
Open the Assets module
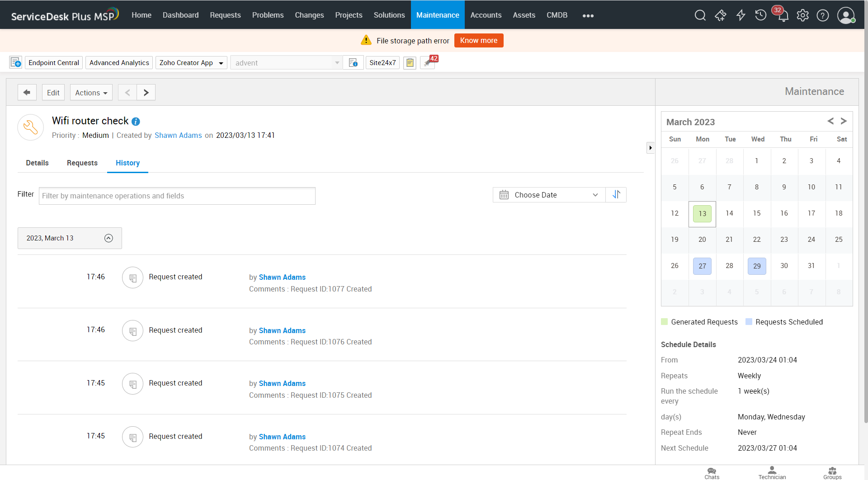[524, 15]
